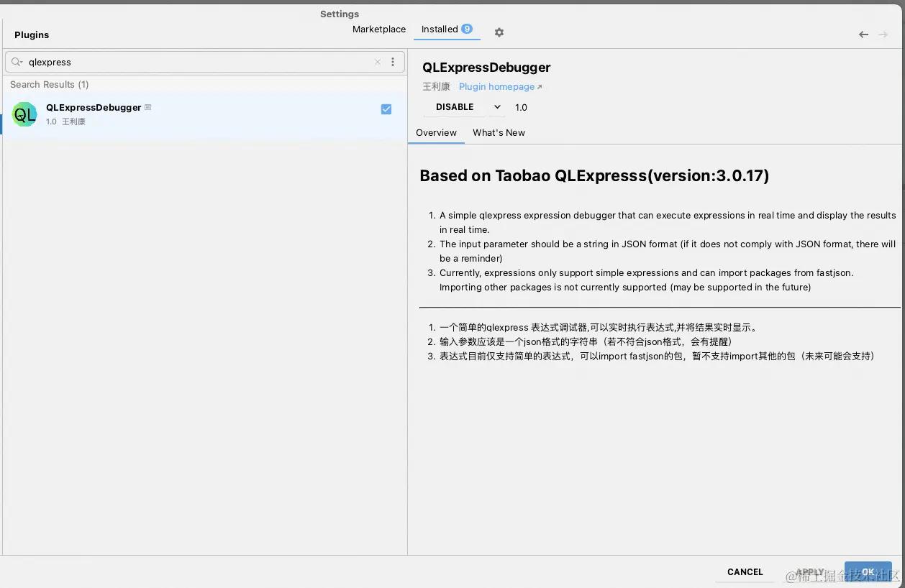Open the Overview tab
This screenshot has width=905, height=588.
pyautogui.click(x=436, y=133)
